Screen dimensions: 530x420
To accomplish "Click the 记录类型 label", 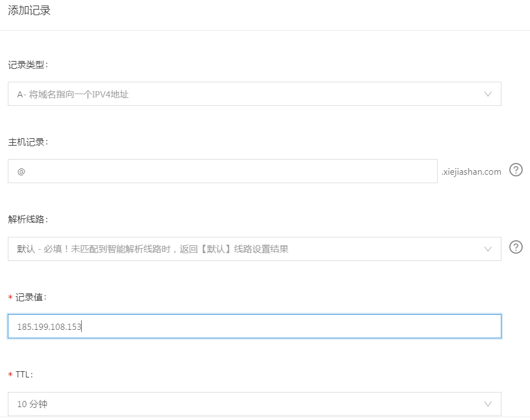I will point(28,64).
